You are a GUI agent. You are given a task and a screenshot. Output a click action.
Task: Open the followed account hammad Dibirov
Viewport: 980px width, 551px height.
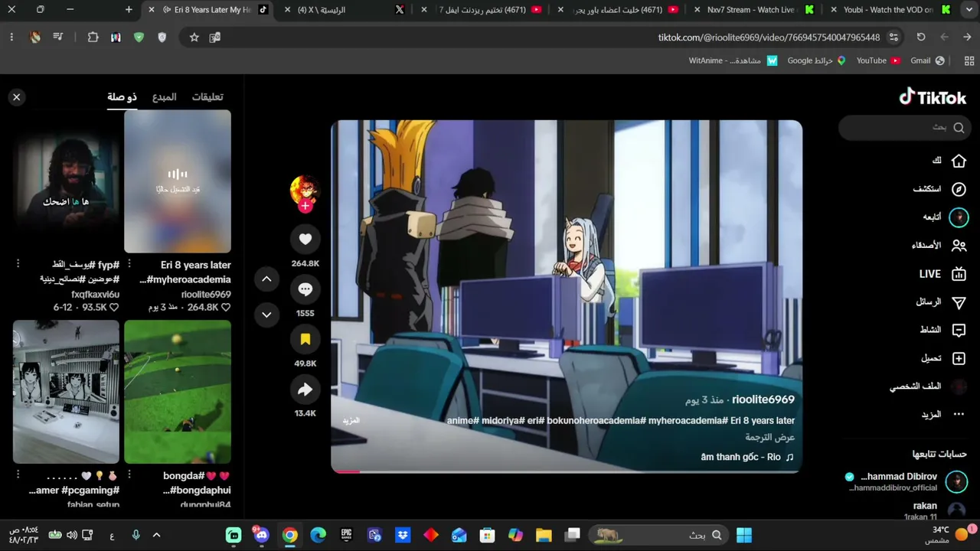(906, 481)
